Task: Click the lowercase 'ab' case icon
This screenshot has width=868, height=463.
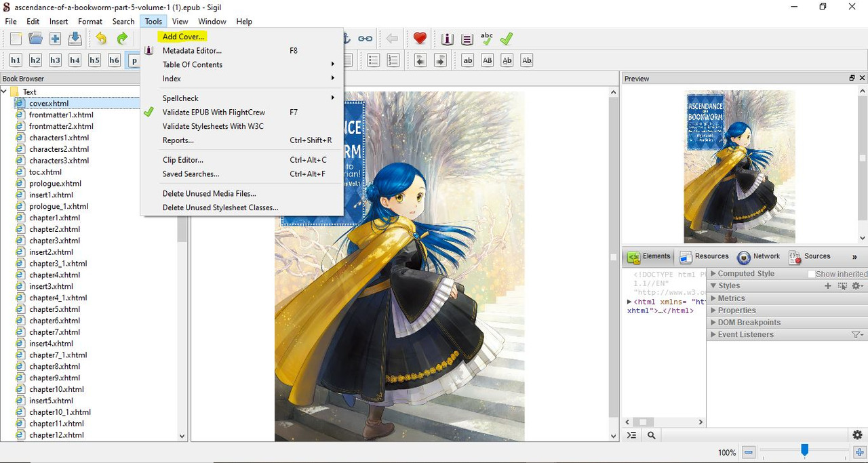Action: [467, 60]
